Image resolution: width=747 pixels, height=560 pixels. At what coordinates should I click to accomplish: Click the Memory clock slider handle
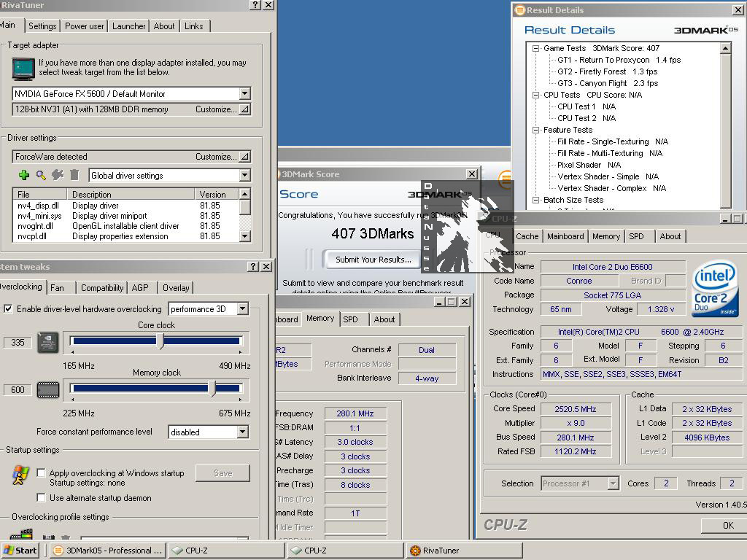tap(212, 389)
